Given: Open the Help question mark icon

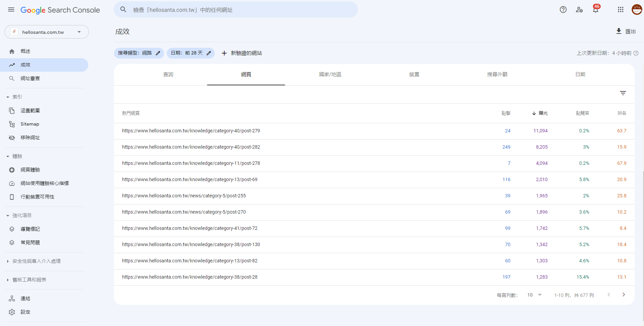Looking at the screenshot, I should 563,9.
